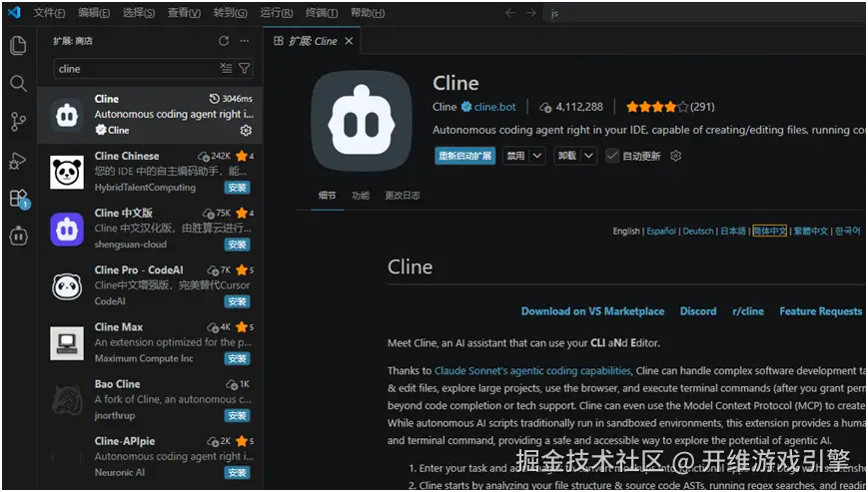Image resolution: width=868 pixels, height=492 pixels.
Task: Install the Cline Max extension
Action: [237, 359]
